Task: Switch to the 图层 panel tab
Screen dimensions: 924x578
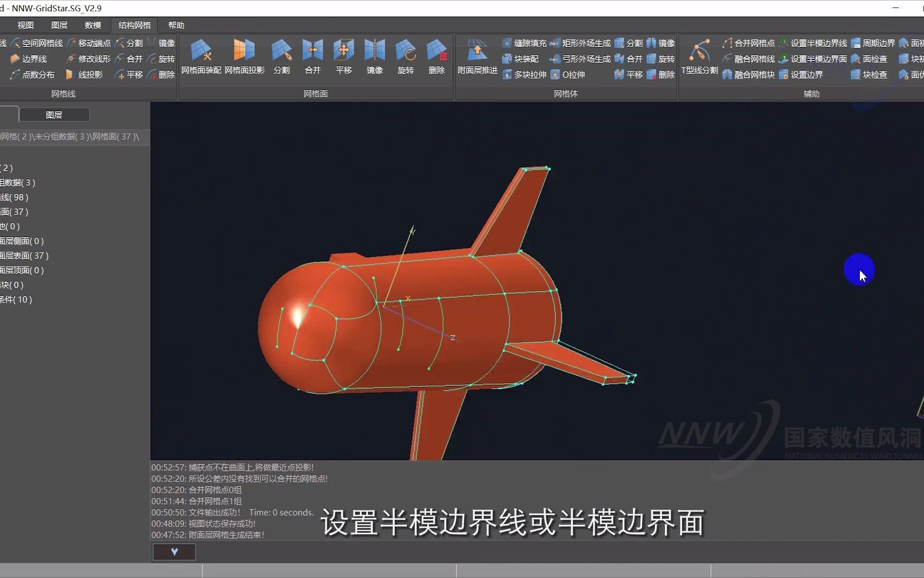Action: (53, 114)
